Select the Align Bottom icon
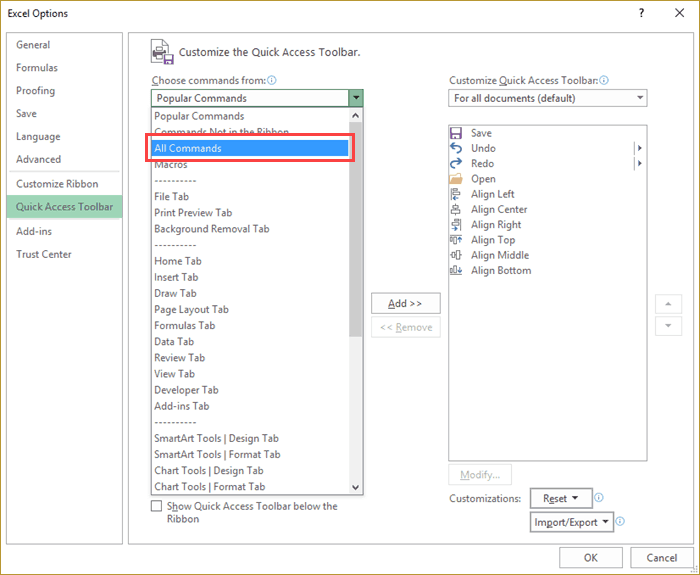The width and height of the screenshot is (700, 575). coord(455,270)
